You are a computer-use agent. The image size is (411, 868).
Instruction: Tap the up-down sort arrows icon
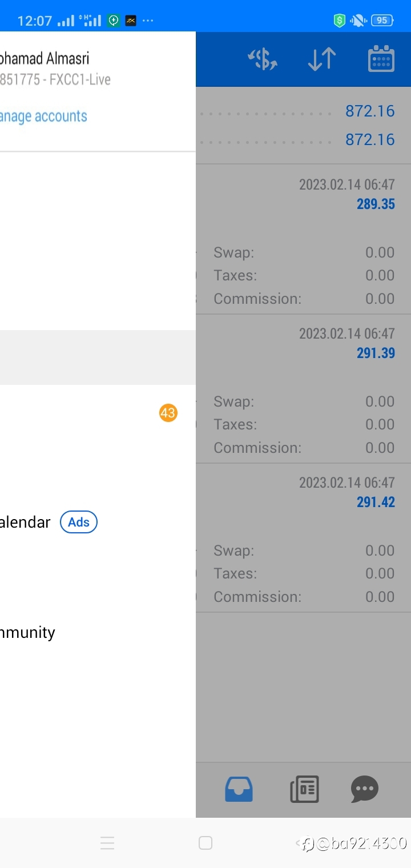pyautogui.click(x=322, y=59)
